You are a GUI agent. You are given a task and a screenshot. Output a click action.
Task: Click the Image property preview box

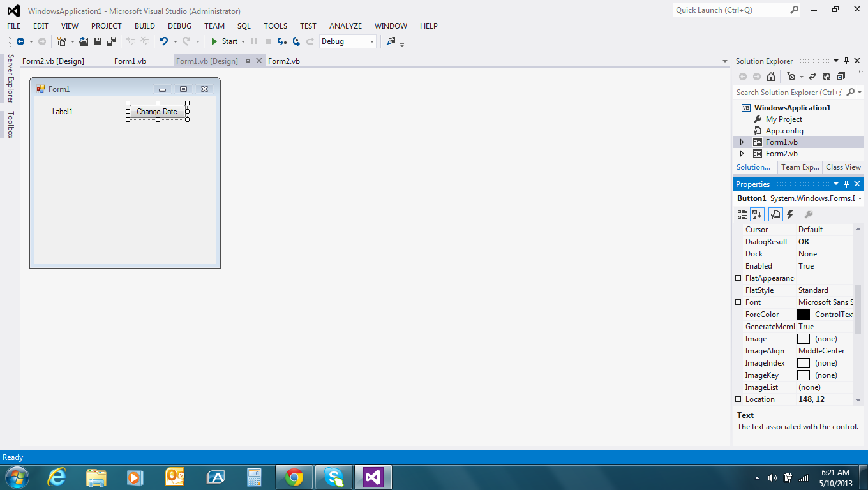(804, 339)
